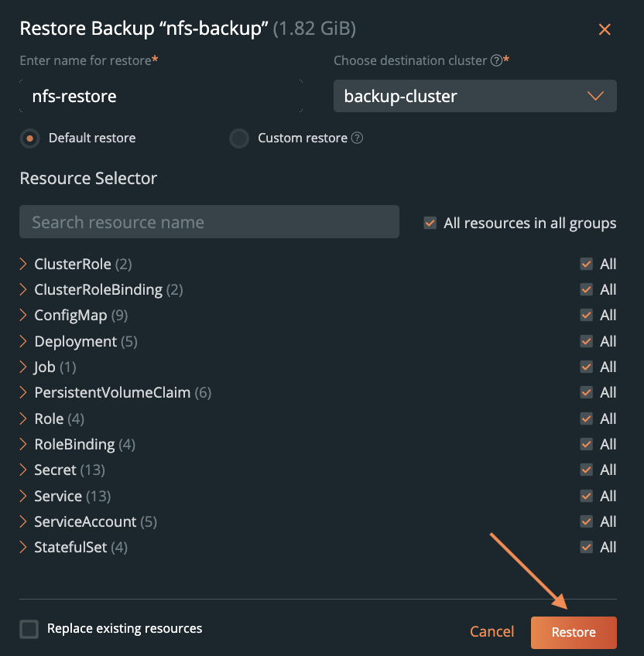Click help icon next to destination cluster
The height and width of the screenshot is (656, 644).
pos(497,60)
